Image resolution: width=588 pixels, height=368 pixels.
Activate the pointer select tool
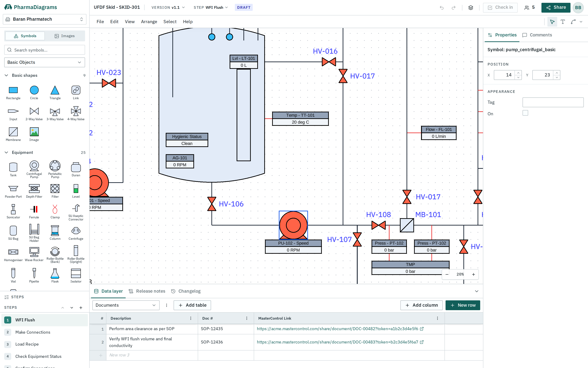point(552,22)
